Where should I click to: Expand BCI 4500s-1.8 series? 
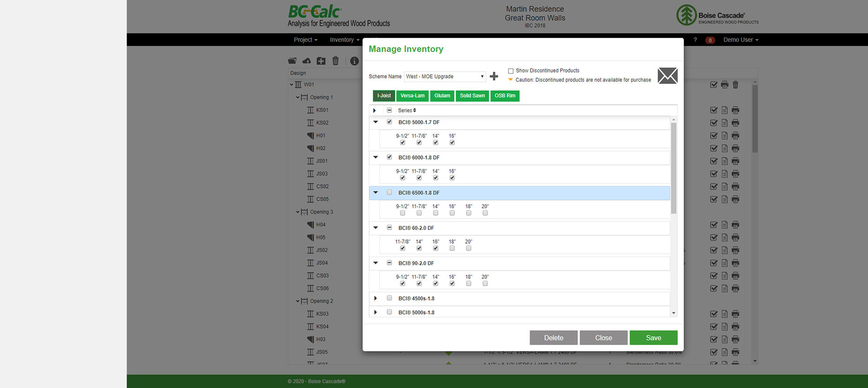[376, 298]
